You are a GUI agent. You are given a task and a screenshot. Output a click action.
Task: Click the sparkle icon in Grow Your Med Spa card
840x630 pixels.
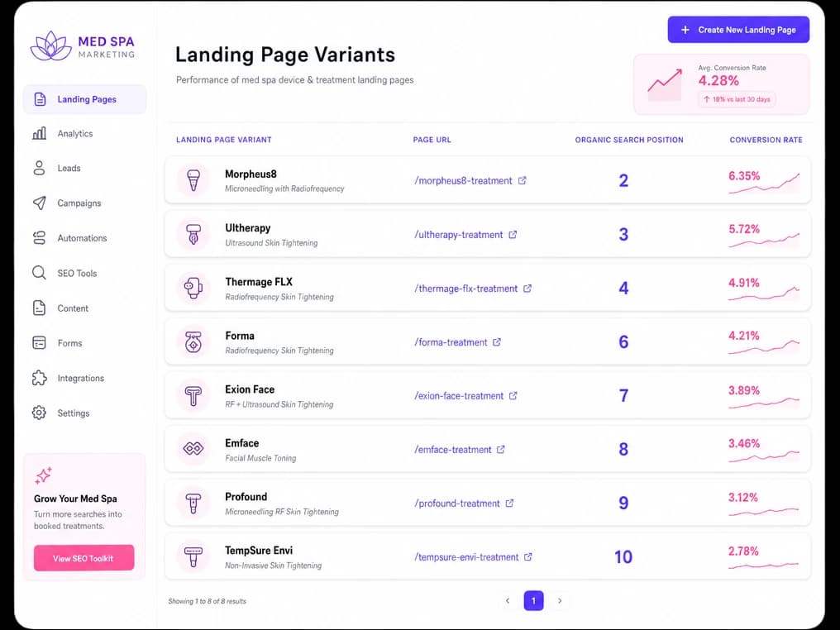click(43, 475)
